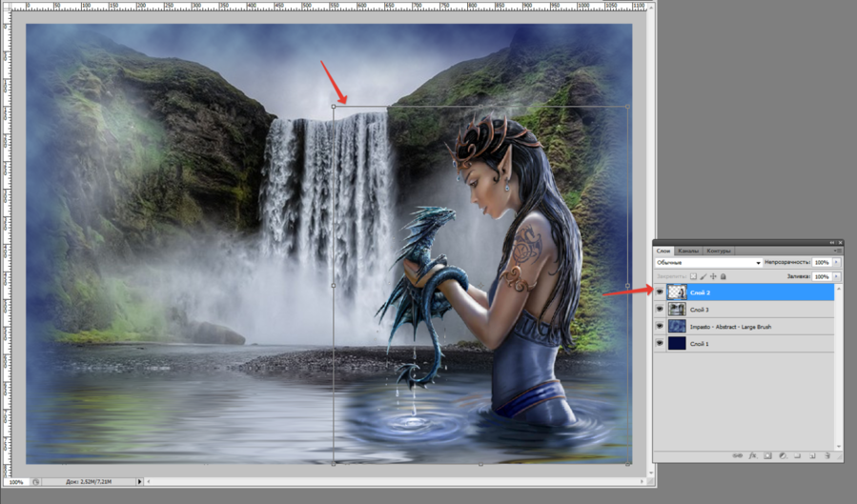The image size is (857, 504).
Task: Click top-left transform handle of selection
Action: [334, 107]
